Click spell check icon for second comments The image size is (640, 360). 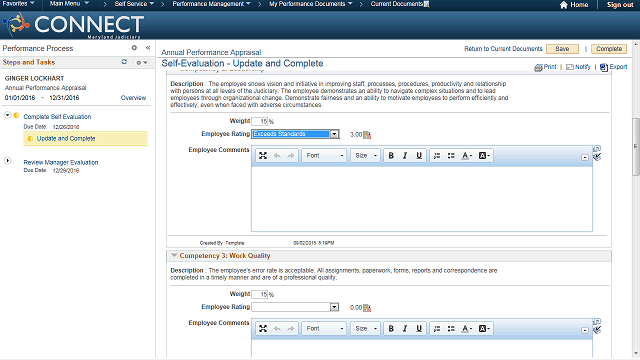click(597, 330)
